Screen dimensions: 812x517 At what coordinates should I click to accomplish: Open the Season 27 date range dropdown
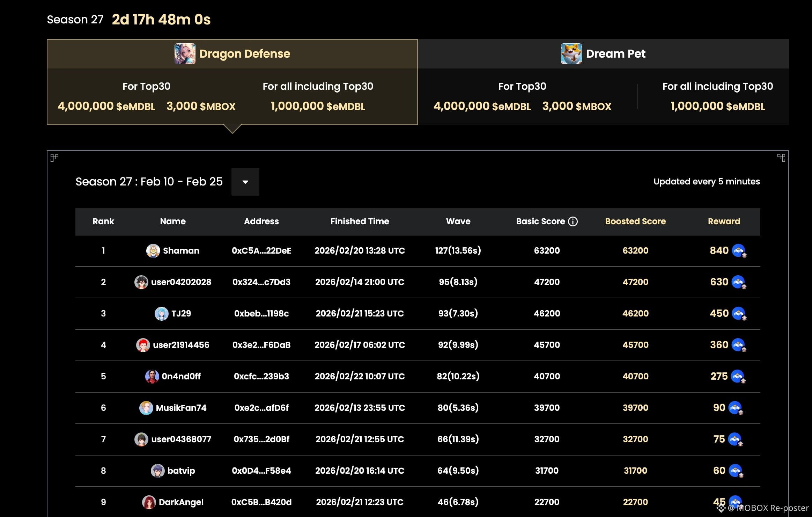[x=245, y=182]
